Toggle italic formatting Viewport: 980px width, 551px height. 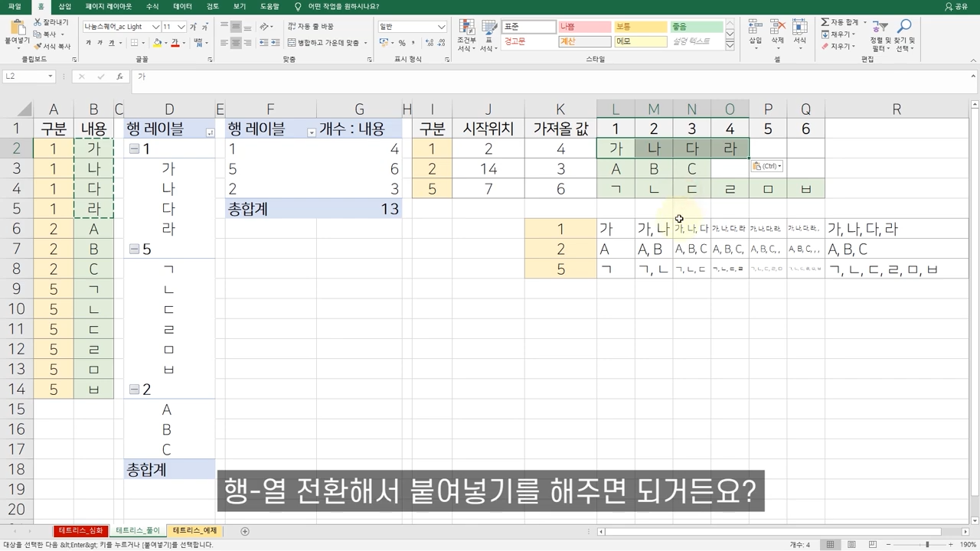coord(100,43)
